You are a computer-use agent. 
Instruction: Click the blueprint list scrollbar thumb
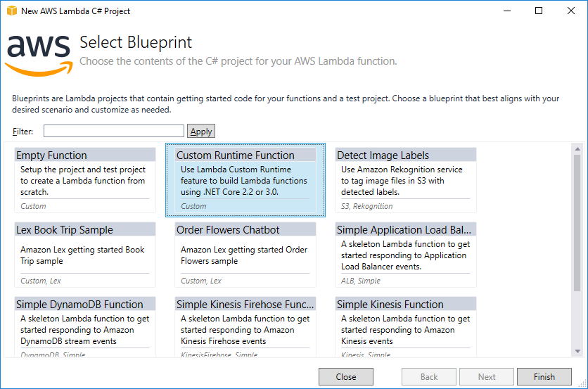(577, 223)
